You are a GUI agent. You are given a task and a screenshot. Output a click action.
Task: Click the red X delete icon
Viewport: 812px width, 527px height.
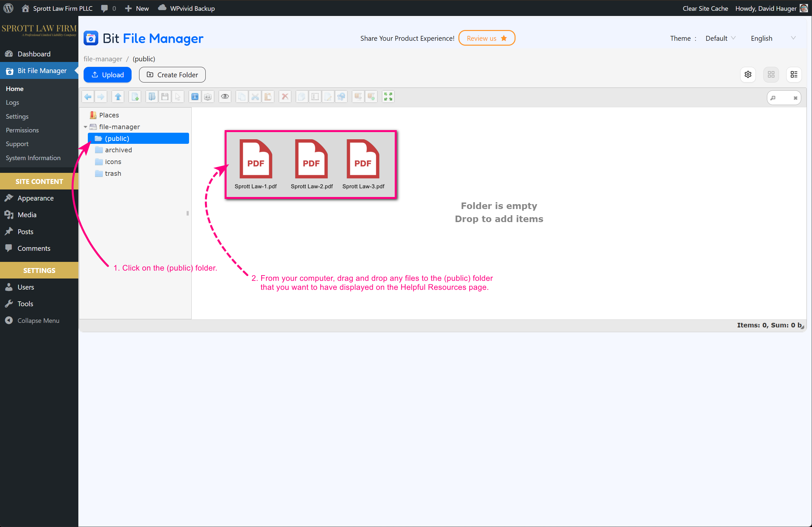(285, 97)
